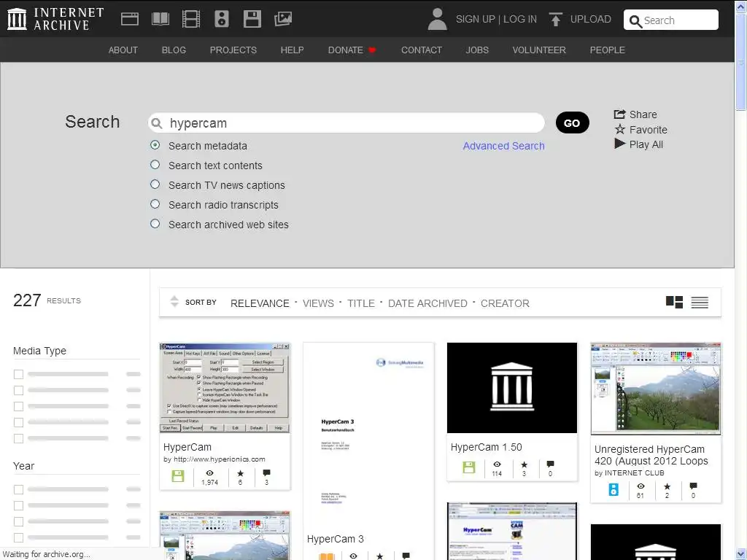Click views eye icon on HyperCam card
Image resolution: width=747 pixels, height=560 pixels.
coord(209,472)
